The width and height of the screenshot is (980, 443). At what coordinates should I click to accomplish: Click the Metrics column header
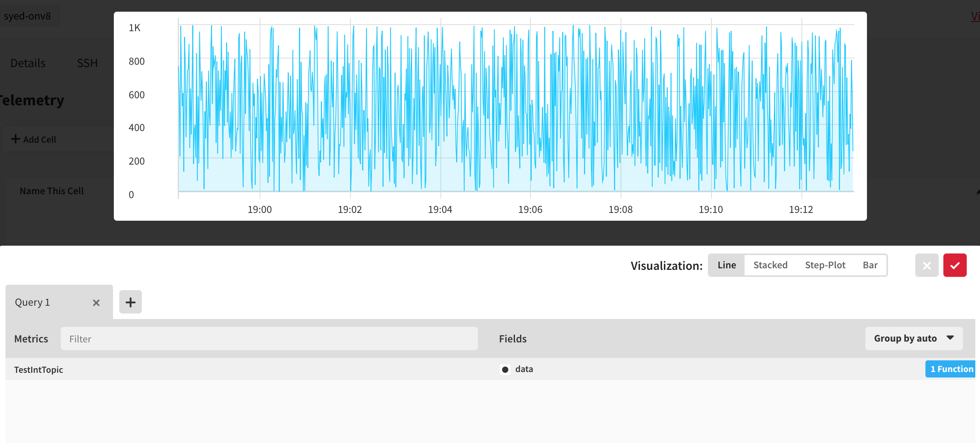tap(31, 338)
